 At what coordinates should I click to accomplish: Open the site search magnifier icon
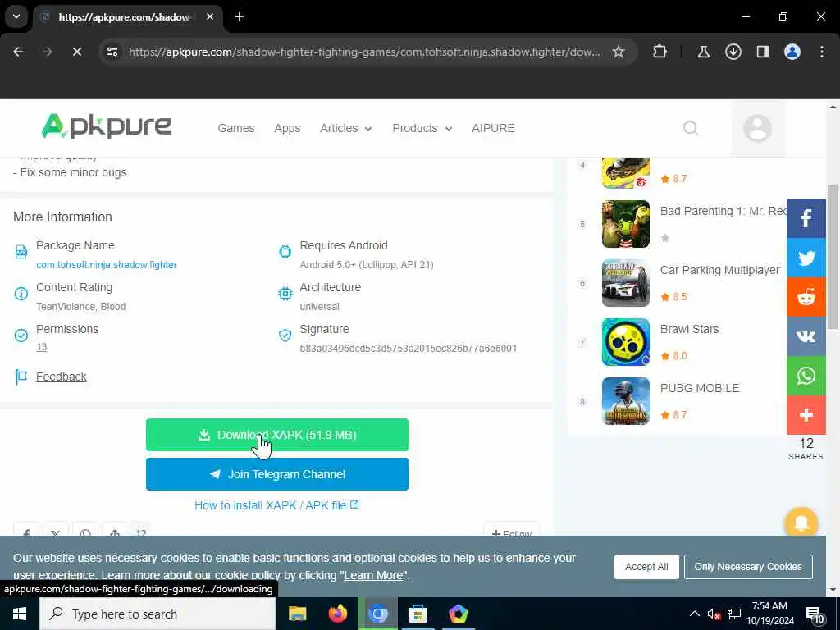tap(691, 128)
